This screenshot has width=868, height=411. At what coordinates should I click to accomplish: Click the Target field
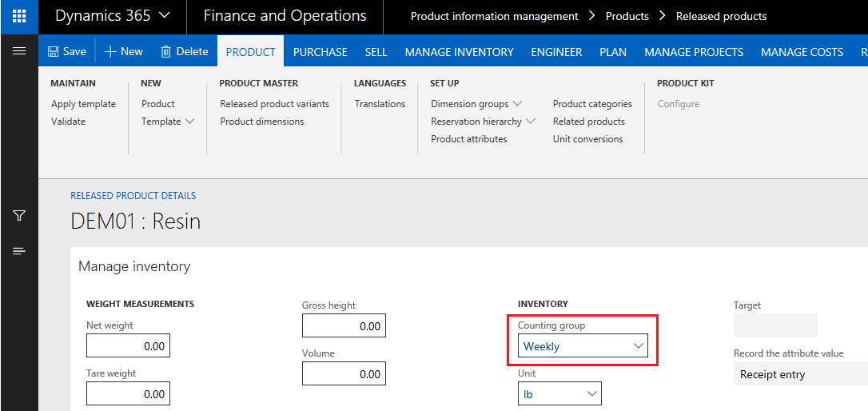pyautogui.click(x=775, y=325)
